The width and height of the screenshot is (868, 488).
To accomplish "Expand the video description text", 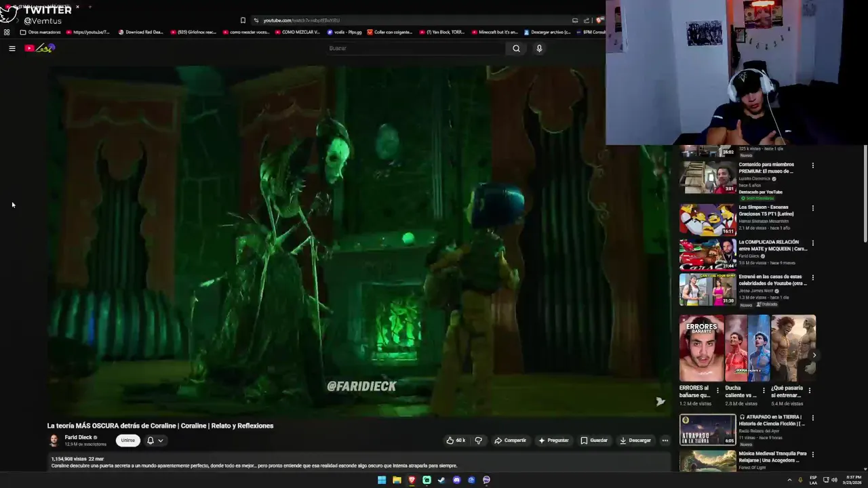I will 254,466.
